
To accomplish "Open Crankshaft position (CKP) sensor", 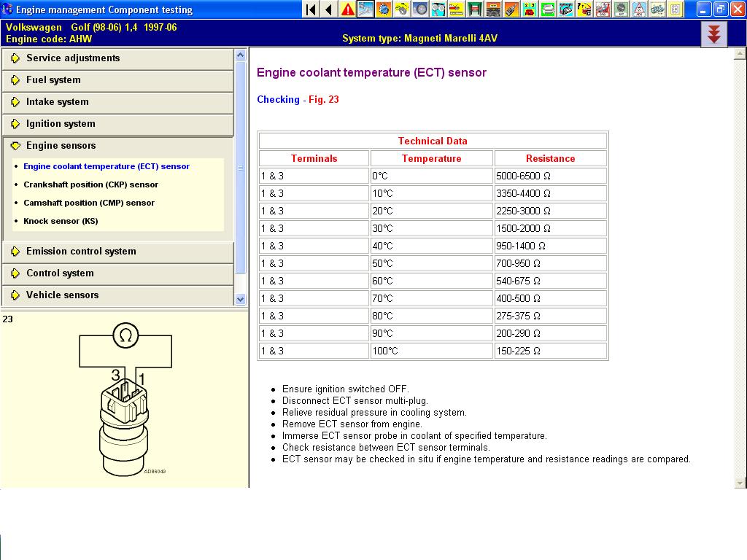I will [90, 184].
